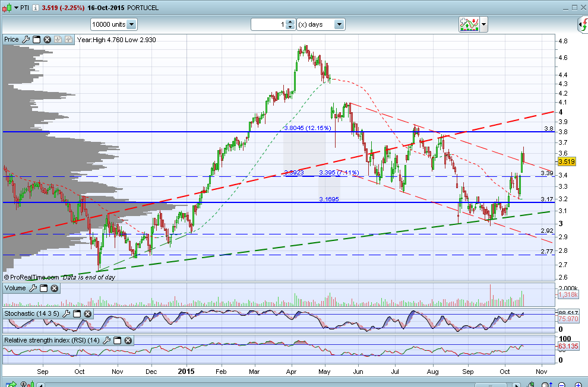The width and height of the screenshot is (588, 387).
Task: Click the 2.92 dashed line label
Action: [547, 231]
